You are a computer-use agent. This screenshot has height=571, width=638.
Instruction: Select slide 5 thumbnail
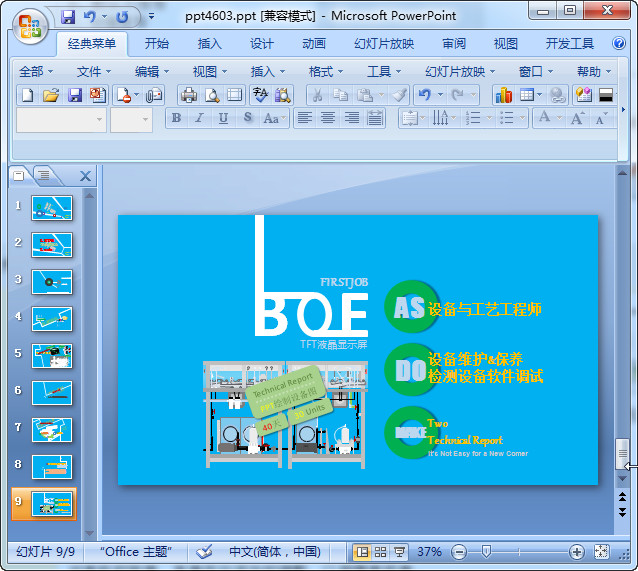52,356
